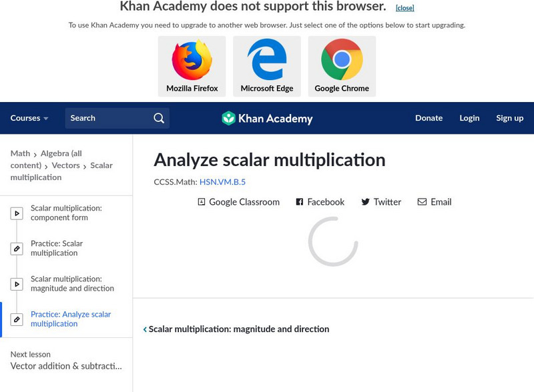
Task: Click the Login menu item
Action: pyautogui.click(x=469, y=118)
